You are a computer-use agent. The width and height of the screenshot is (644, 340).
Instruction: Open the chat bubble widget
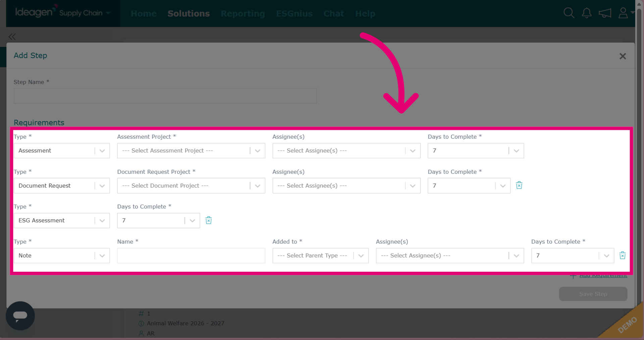20,316
